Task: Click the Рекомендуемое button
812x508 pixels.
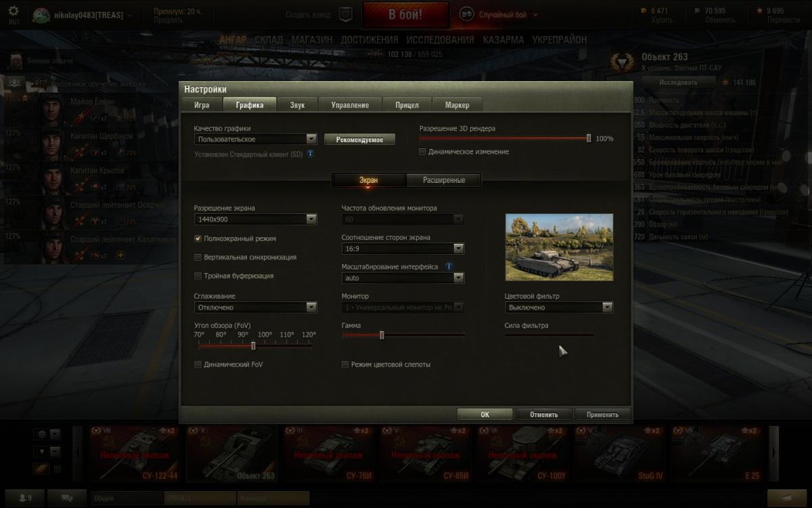Action: [x=359, y=140]
